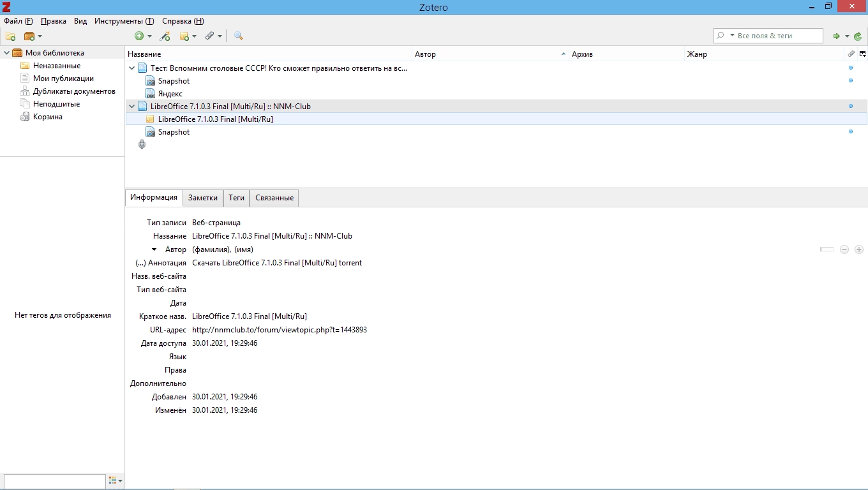This screenshot has width=868, height=490.
Task: Click the blue attachment dot on 'Тест' row
Action: click(x=851, y=68)
